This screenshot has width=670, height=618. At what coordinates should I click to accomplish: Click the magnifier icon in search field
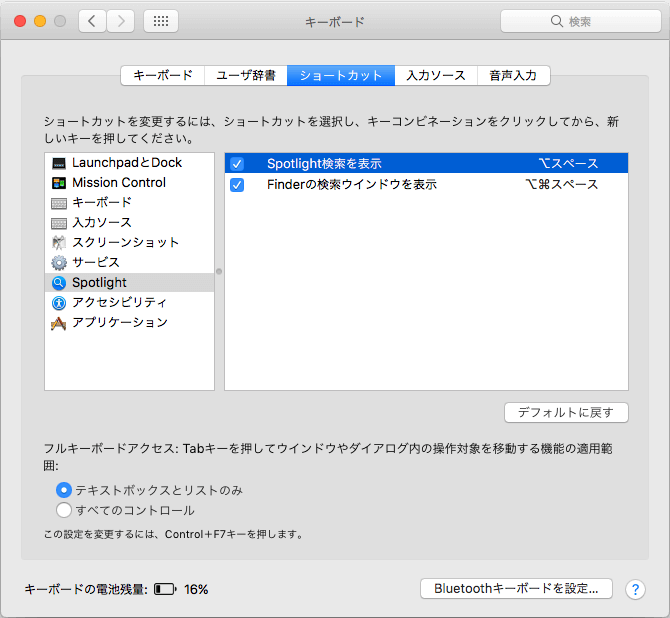point(556,21)
